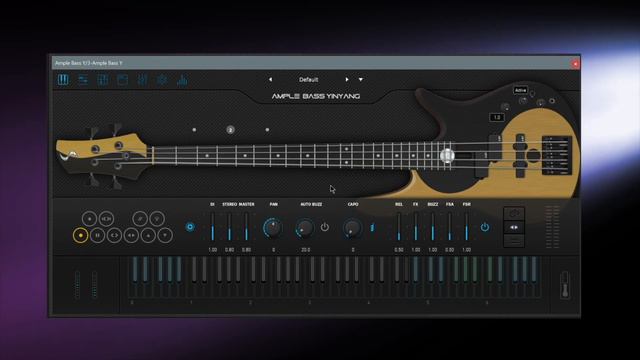Viewport: 640px width, 360px height.
Task: Click the PAN knob
Action: click(273, 228)
